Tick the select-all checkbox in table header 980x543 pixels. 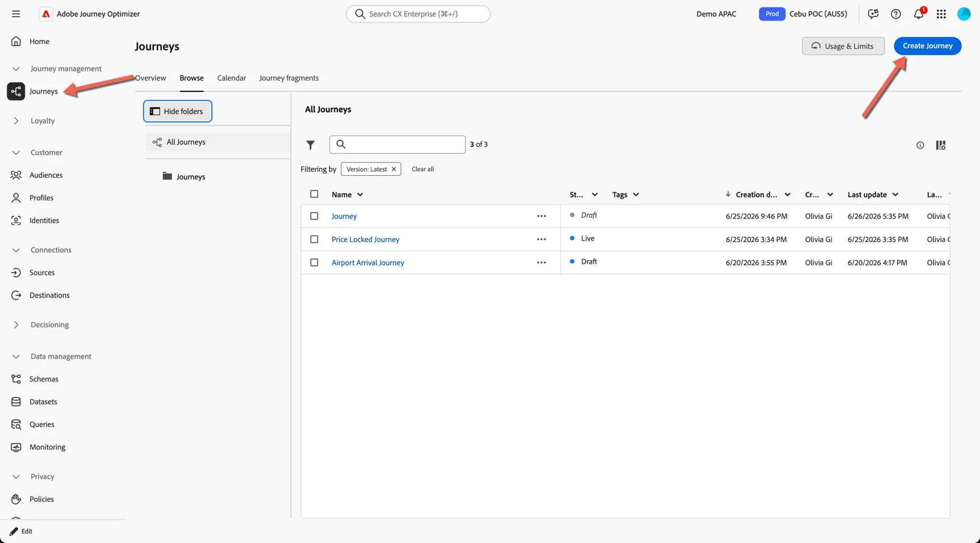click(314, 194)
